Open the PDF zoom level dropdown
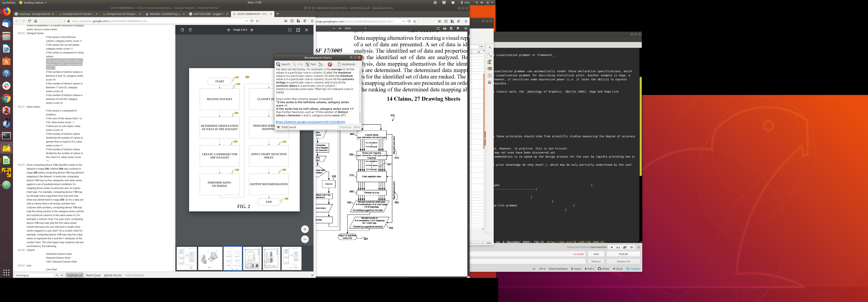 [x=355, y=29]
